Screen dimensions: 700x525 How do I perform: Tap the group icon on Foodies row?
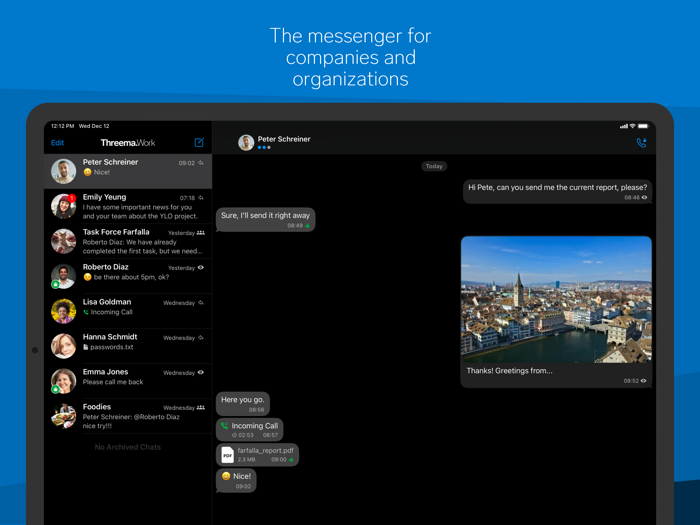(201, 407)
